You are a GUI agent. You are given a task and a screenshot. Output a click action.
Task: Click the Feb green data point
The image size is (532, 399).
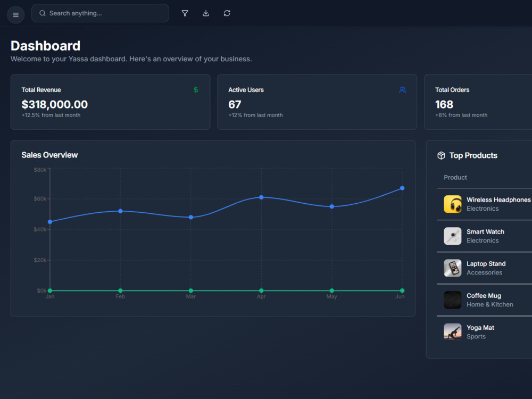coord(120,290)
